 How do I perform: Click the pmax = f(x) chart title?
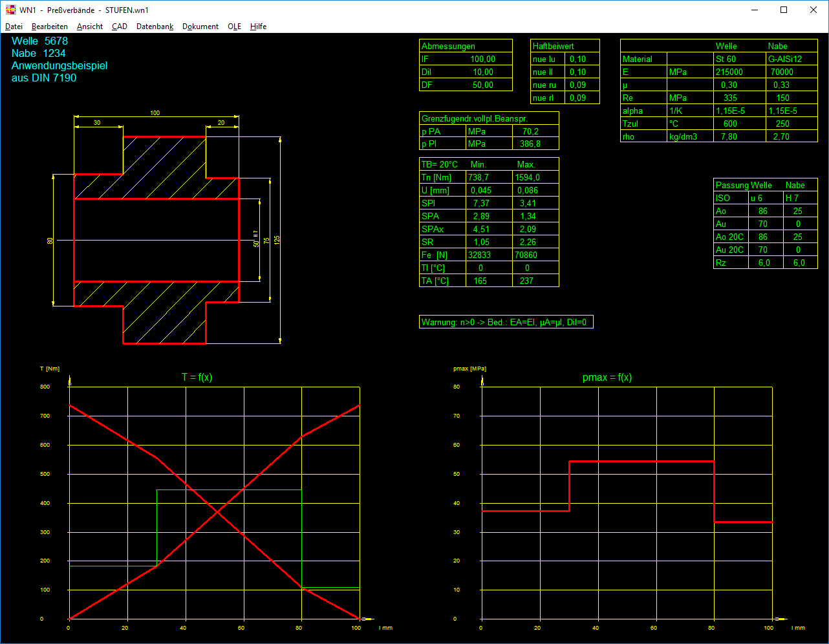(607, 378)
